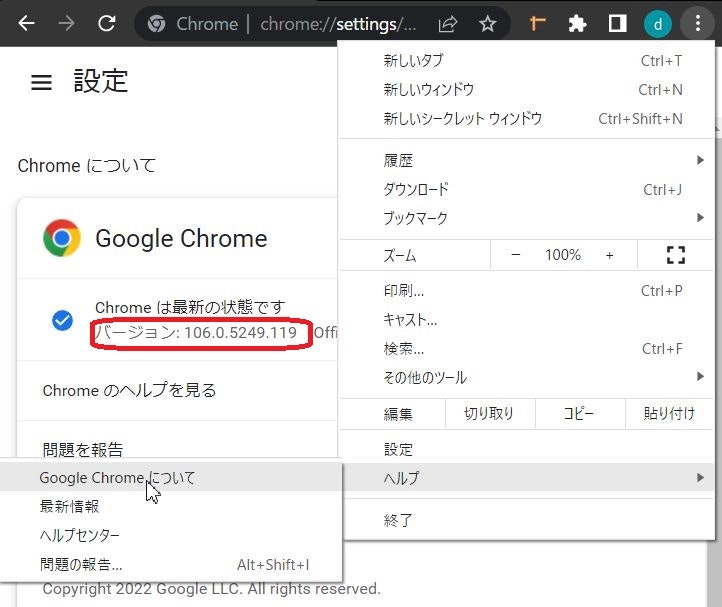
Task: Open the settings hamburger menu
Action: (41, 82)
